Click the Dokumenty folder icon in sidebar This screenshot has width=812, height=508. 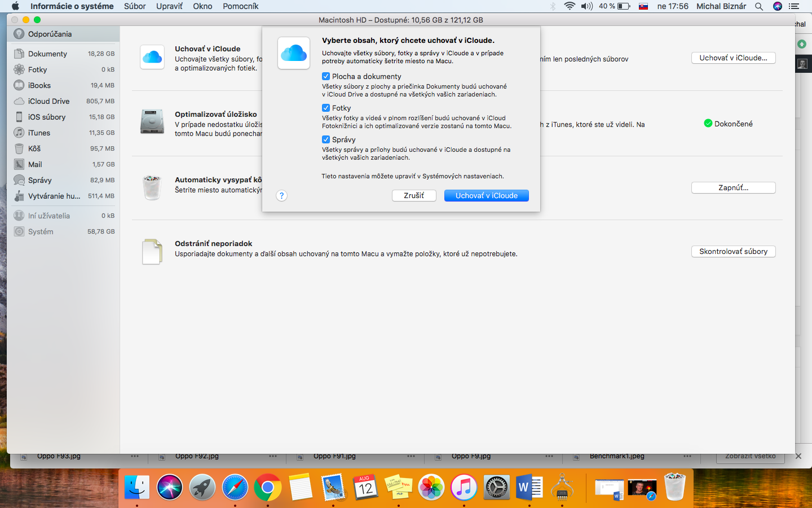pyautogui.click(x=19, y=54)
